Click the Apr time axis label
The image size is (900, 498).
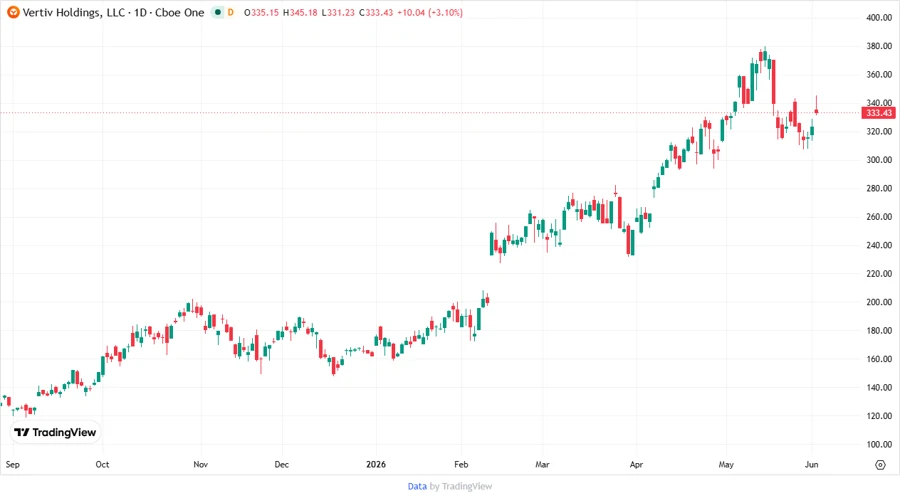636,464
